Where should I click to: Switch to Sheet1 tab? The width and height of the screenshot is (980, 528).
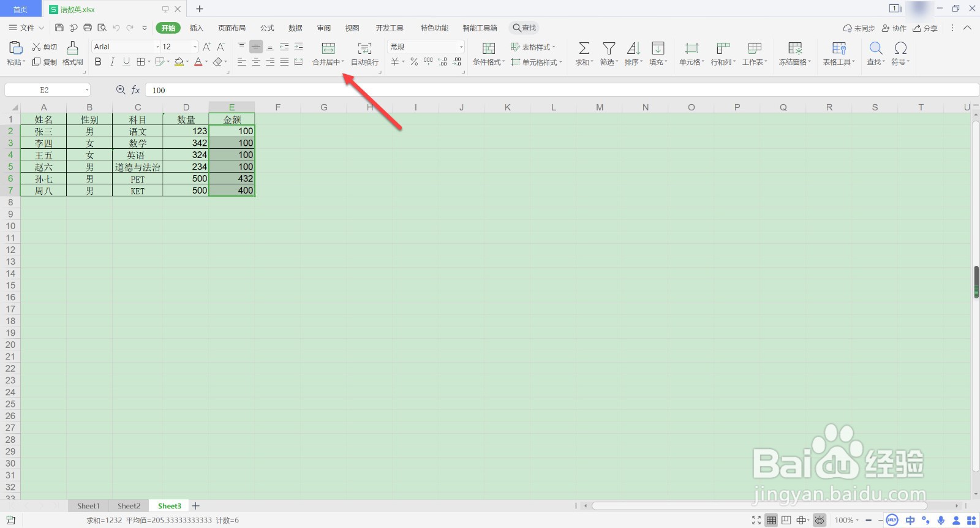[88, 506]
